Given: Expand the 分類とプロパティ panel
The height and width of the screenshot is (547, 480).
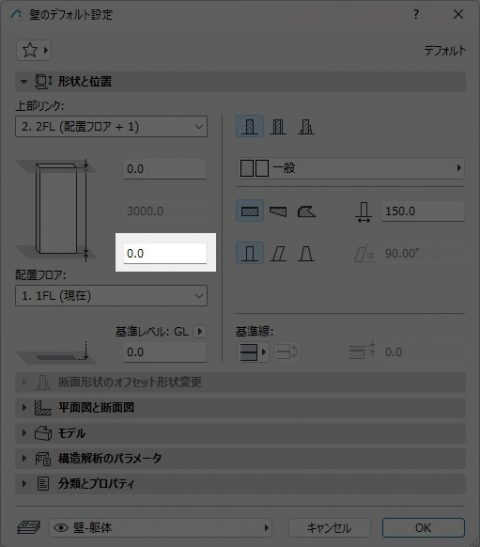Looking at the screenshot, I should [x=240, y=484].
